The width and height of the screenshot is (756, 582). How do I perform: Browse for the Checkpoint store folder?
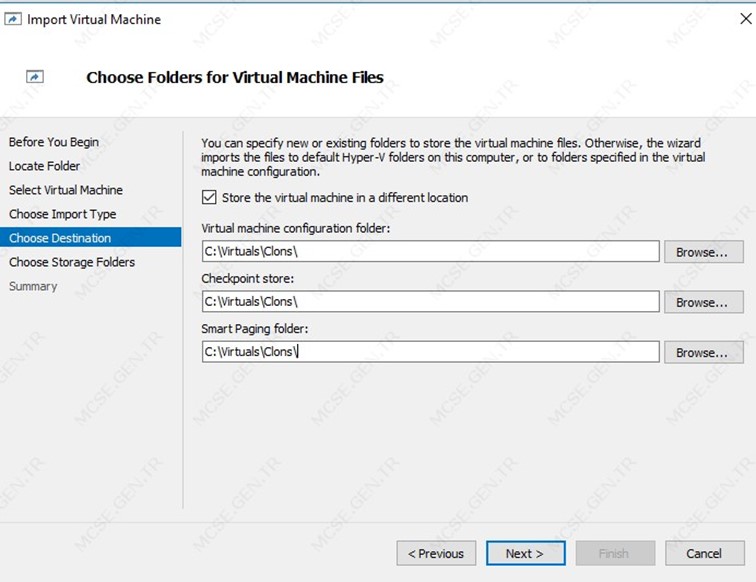tap(703, 302)
